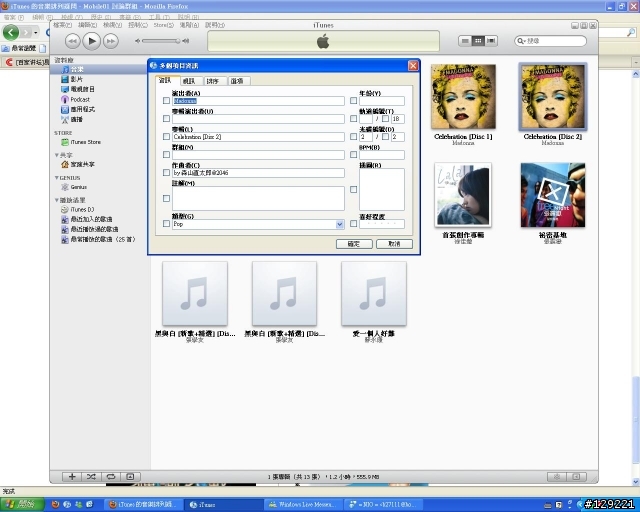Tick the Composer (C) checkbox
This screenshot has height=512, width=640.
pyautogui.click(x=166, y=173)
